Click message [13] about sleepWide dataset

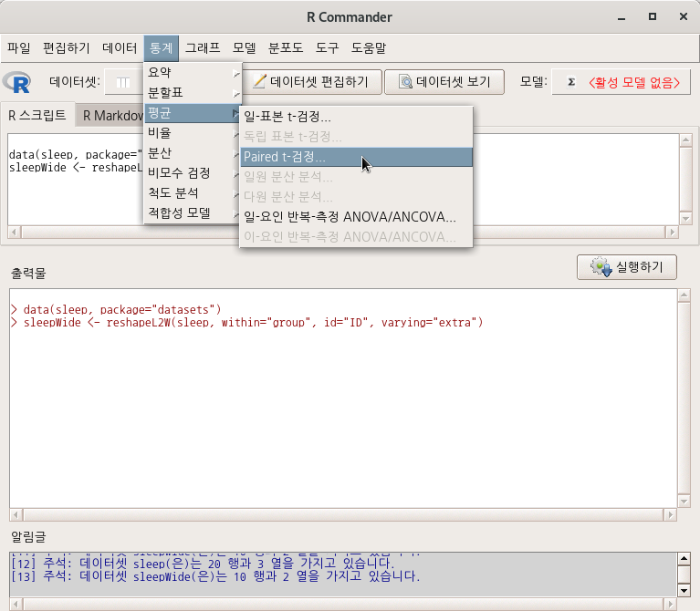pos(215,576)
